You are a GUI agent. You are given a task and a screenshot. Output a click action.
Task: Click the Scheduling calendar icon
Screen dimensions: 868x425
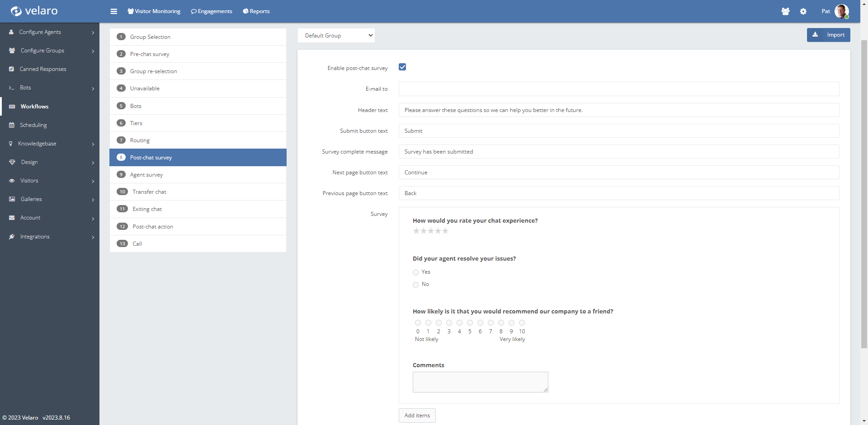point(12,125)
